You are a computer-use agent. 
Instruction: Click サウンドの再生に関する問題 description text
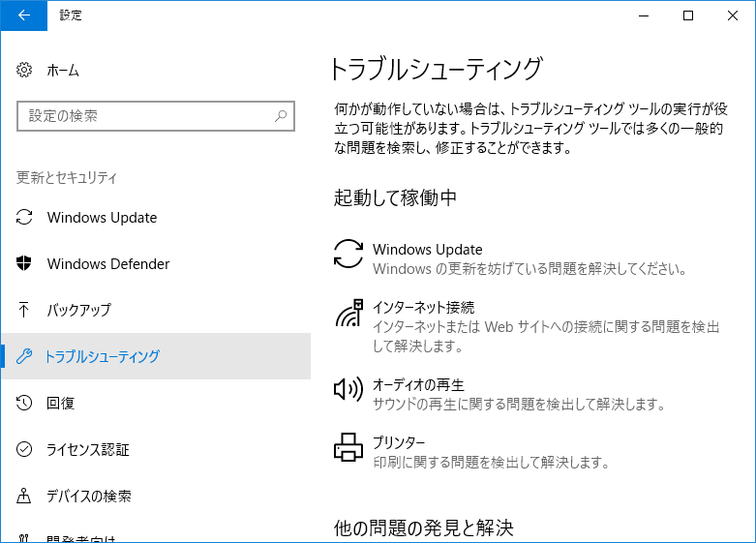(x=519, y=405)
